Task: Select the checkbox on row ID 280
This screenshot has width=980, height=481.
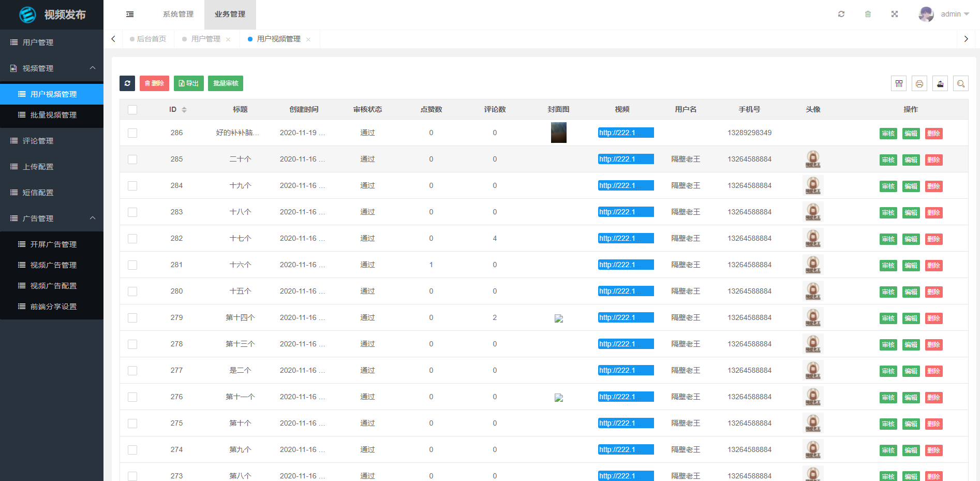Action: tap(132, 291)
